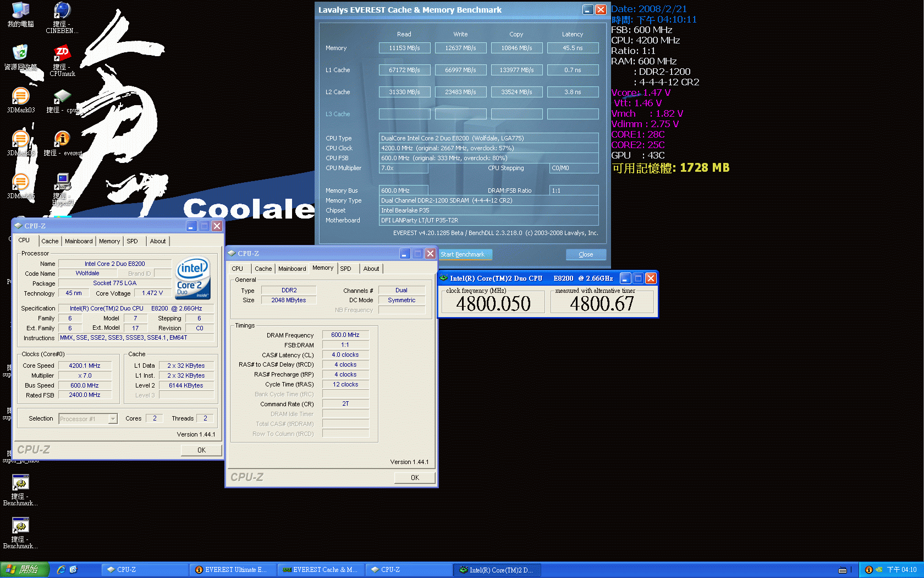Screen dimensions: 924x578
Task: Click the Command Rate 2T field
Action: point(345,403)
